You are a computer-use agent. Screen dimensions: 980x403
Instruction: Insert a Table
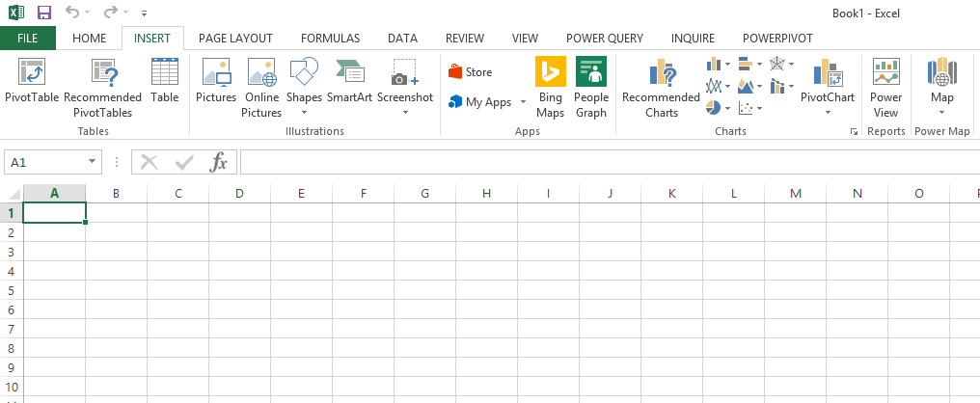pos(164,81)
